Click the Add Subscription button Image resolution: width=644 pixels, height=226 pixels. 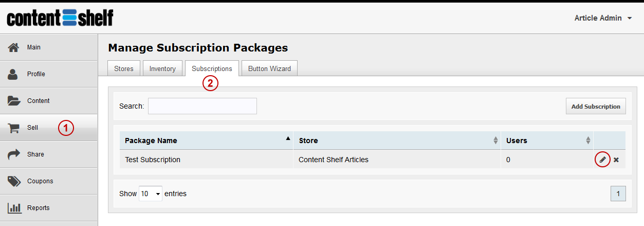pos(596,107)
